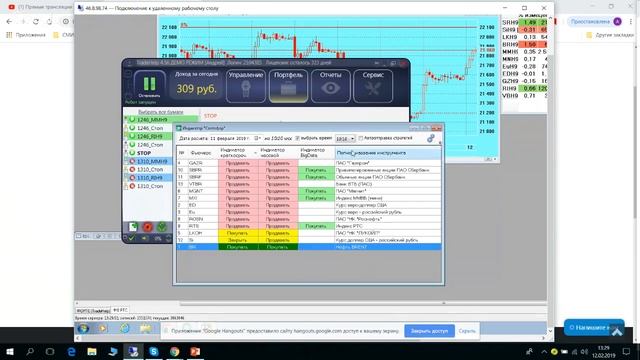640x360 pixels.
Task: Open File Explorer from the Windows taskbar
Action: click(92, 351)
